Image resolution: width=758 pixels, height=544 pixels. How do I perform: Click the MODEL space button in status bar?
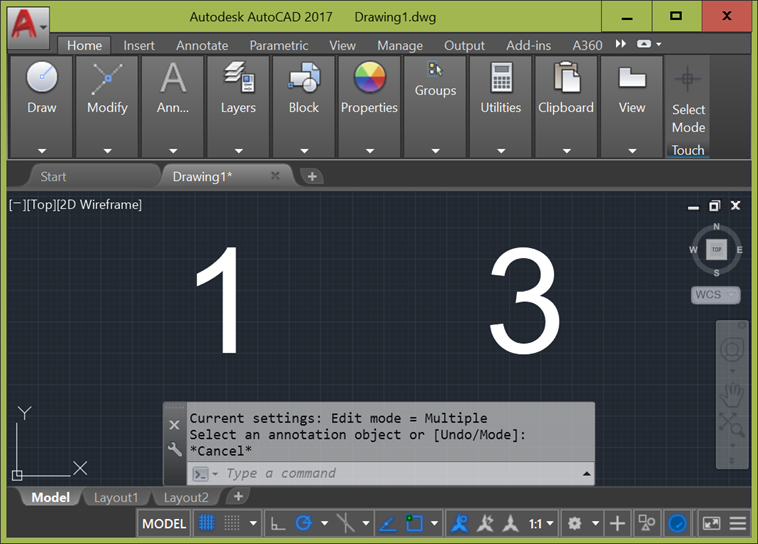pos(164,523)
